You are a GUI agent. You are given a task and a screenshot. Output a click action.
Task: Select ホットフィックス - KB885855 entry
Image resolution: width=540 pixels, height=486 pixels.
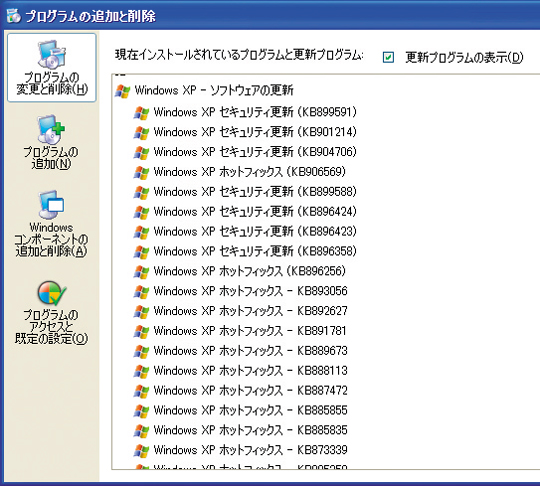[x=250, y=411]
